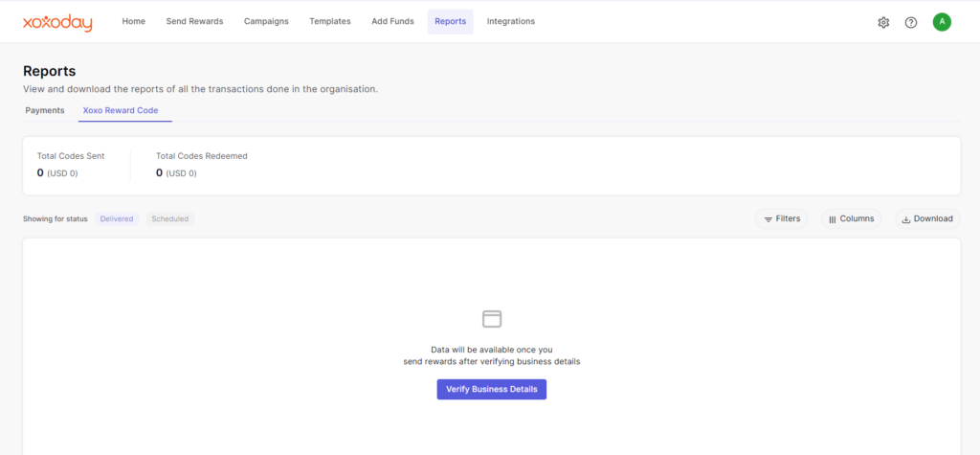Click the 'Data will be available once you' message
Image resolution: width=980 pixels, height=455 pixels.
(492, 350)
